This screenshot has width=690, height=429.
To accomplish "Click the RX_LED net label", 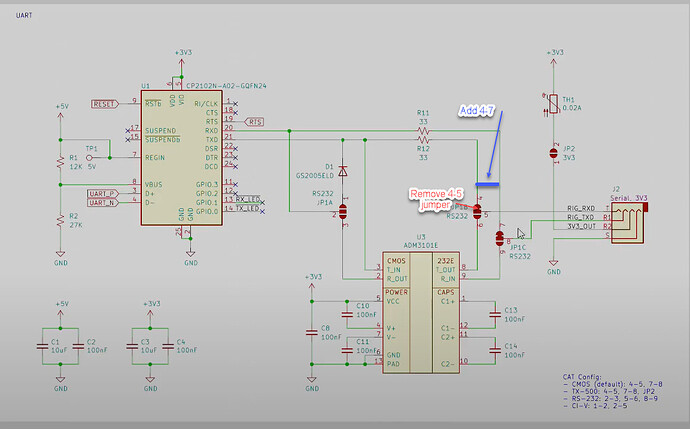I will click(248, 199).
